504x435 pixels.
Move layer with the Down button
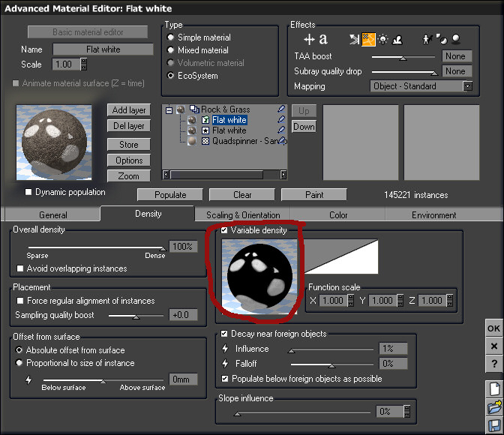tap(304, 126)
